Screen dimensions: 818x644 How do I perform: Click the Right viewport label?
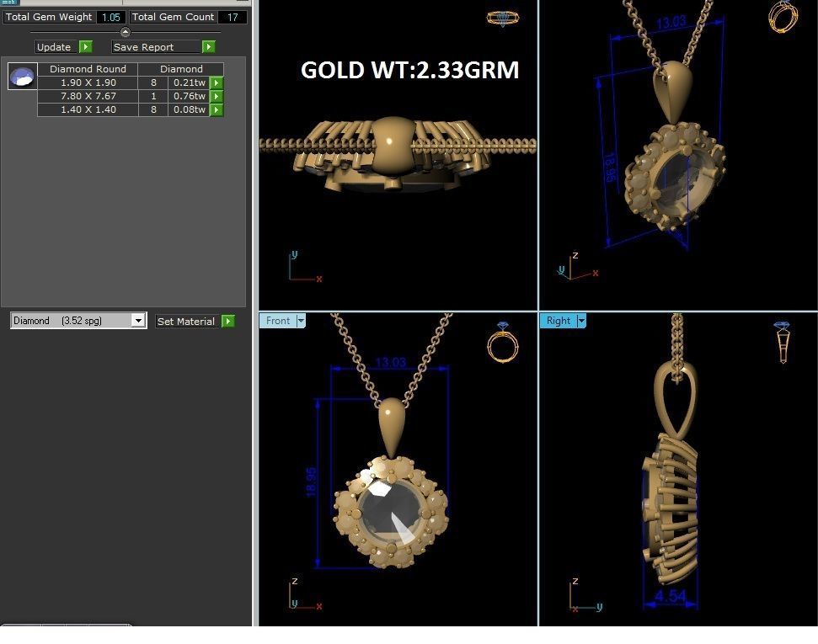point(559,321)
